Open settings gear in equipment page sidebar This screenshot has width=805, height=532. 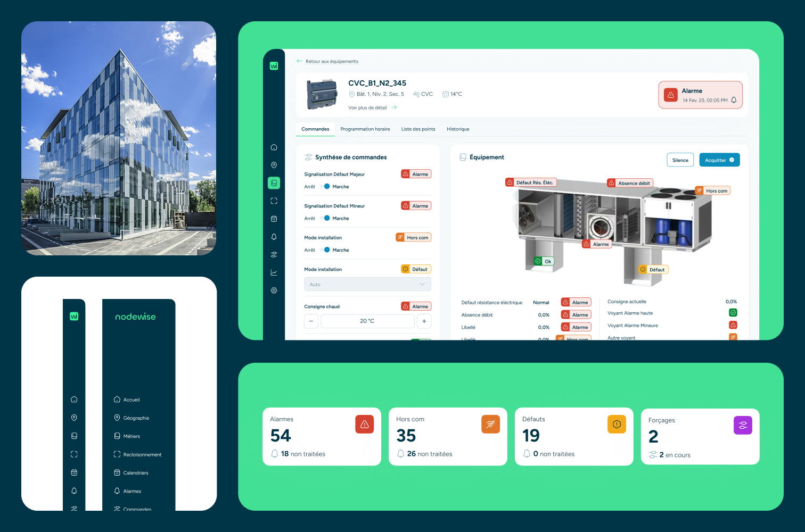[x=274, y=290]
